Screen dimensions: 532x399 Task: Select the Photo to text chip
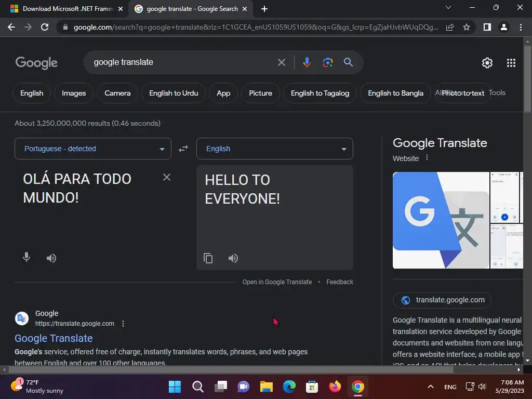(x=463, y=93)
